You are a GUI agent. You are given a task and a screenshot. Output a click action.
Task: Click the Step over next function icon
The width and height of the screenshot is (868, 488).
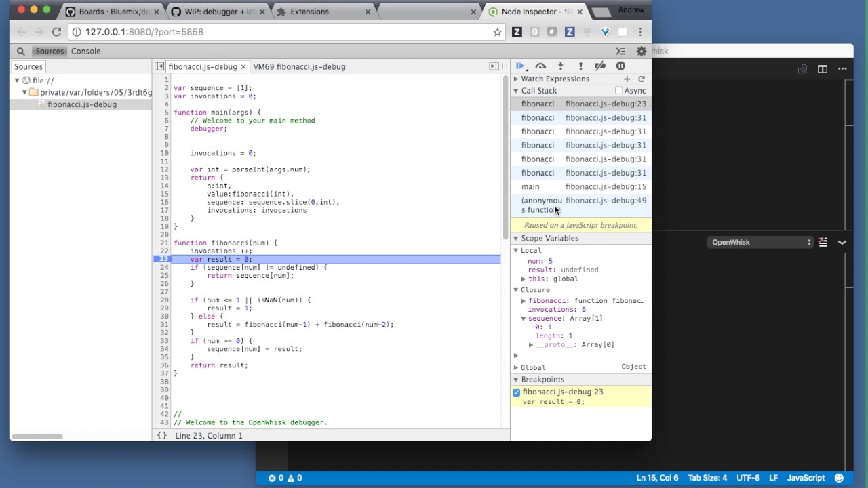coord(540,66)
